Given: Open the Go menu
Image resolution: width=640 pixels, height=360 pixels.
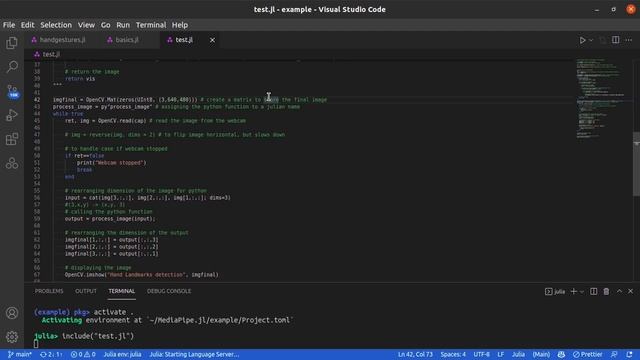Looking at the screenshot, I should pos(105,25).
